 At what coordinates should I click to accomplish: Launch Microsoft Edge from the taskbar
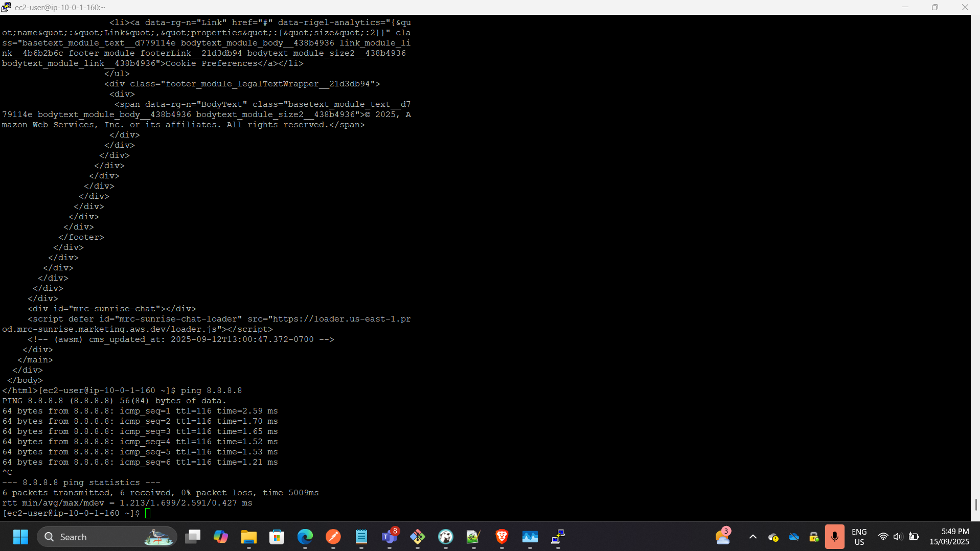pyautogui.click(x=305, y=537)
